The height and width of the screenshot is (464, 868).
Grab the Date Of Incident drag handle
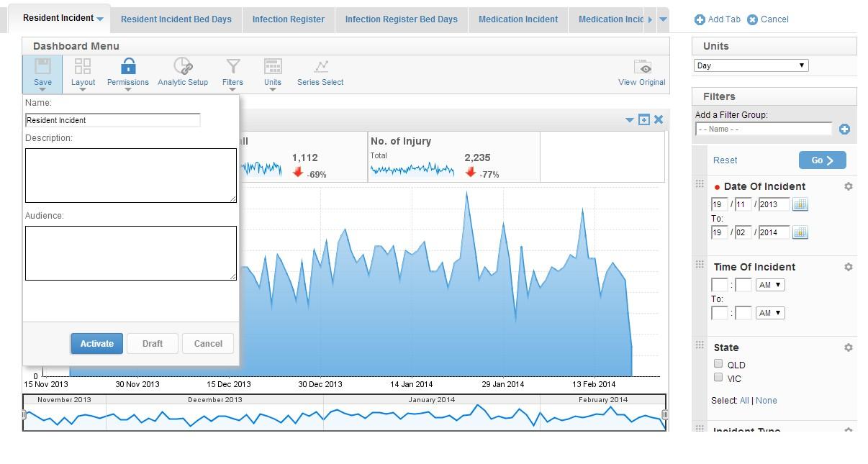pyautogui.click(x=700, y=184)
